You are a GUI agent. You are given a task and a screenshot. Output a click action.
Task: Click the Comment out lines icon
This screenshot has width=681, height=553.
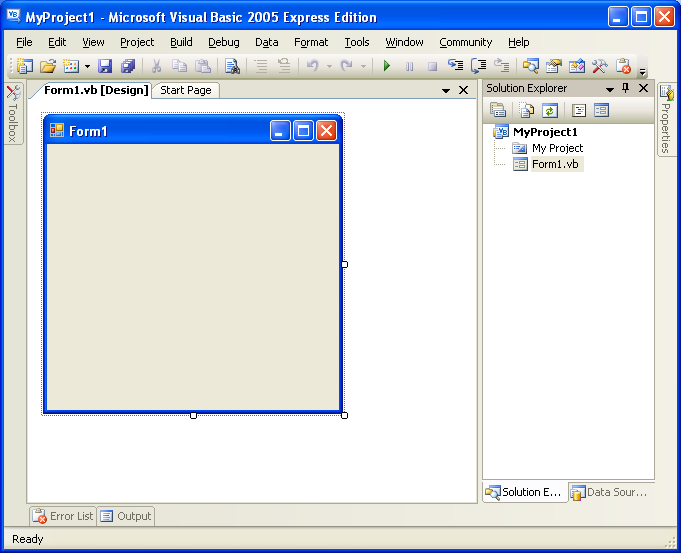(x=261, y=66)
